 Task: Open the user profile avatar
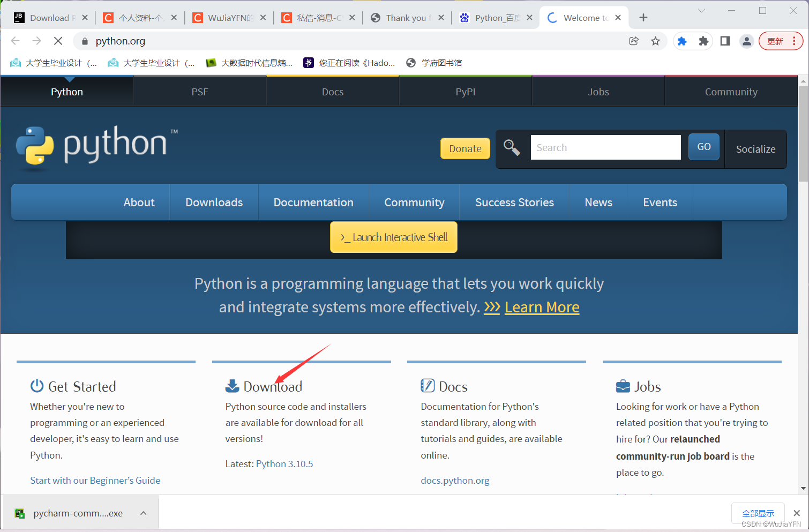[x=747, y=41]
